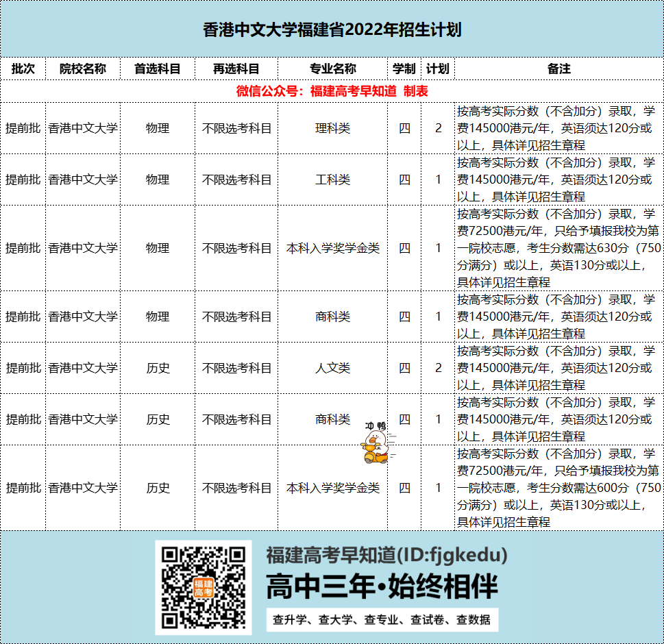This screenshot has width=664, height=644.
Task: Click 提前批 in the 理科类 row
Action: [23, 128]
